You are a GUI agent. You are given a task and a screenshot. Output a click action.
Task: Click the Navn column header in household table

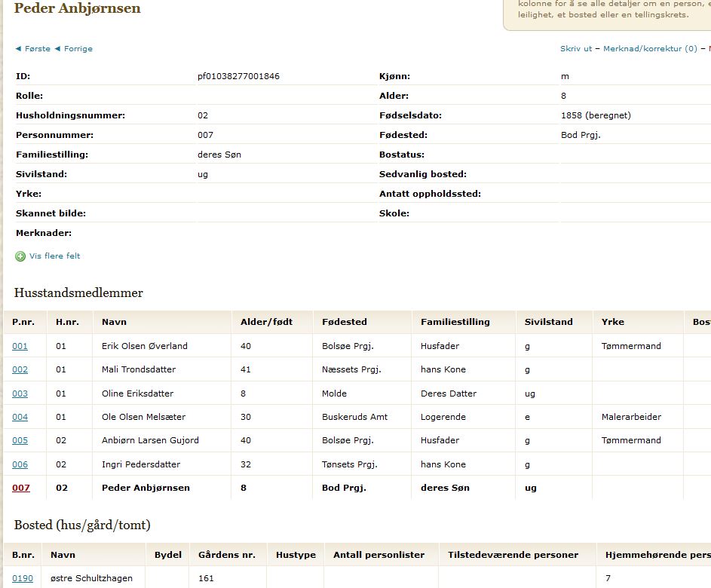pos(114,322)
